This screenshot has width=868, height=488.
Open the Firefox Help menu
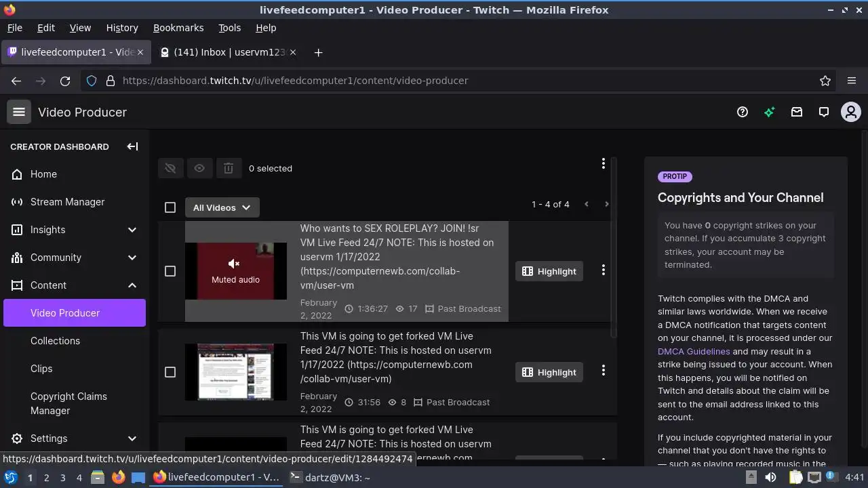[266, 28]
